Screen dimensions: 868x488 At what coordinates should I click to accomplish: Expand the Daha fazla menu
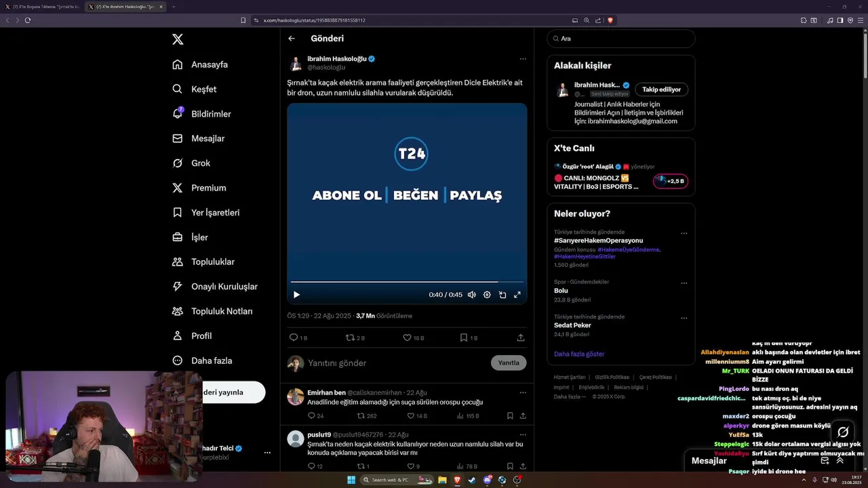coord(202,361)
